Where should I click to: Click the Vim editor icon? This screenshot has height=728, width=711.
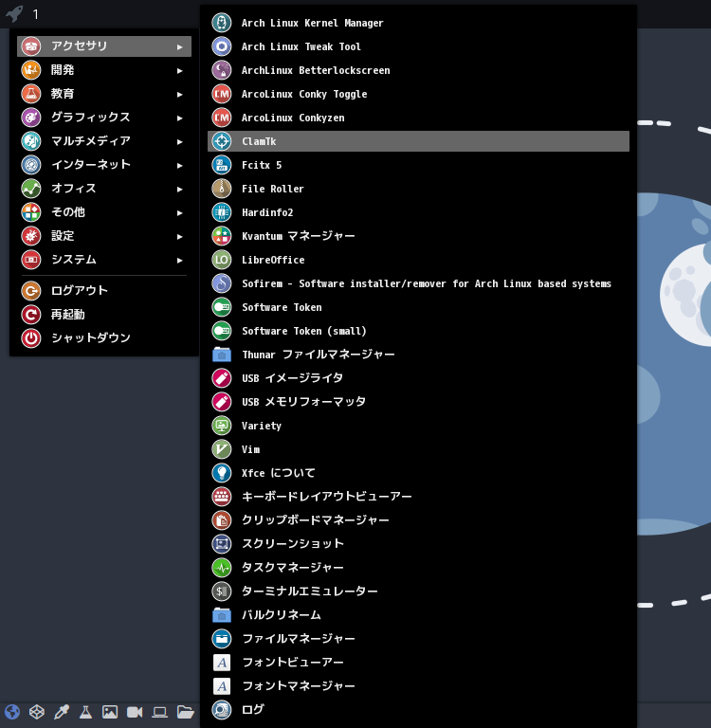coord(221,449)
